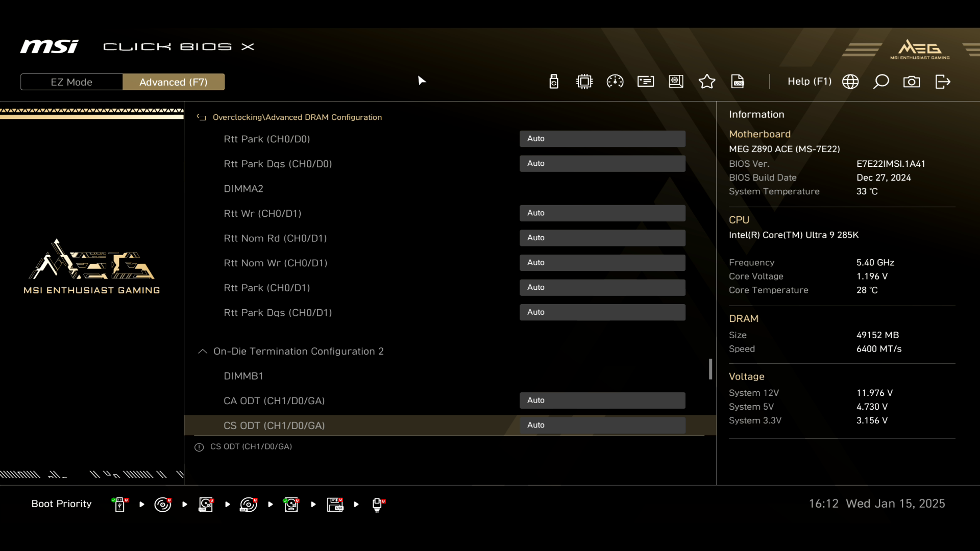Open the LOG file icon

(x=738, y=82)
